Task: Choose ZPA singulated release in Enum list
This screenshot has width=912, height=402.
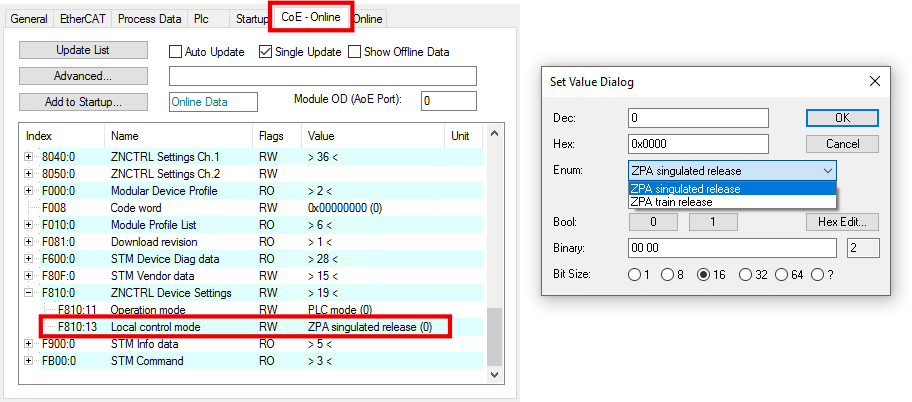Action: point(732,188)
